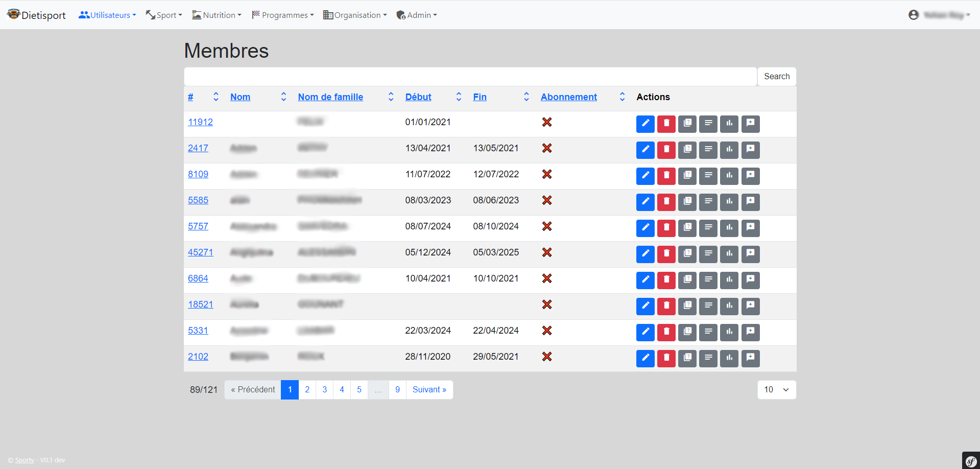This screenshot has height=469, width=980.
Task: Open the questionnaire icon for member 8109
Action: click(x=687, y=176)
